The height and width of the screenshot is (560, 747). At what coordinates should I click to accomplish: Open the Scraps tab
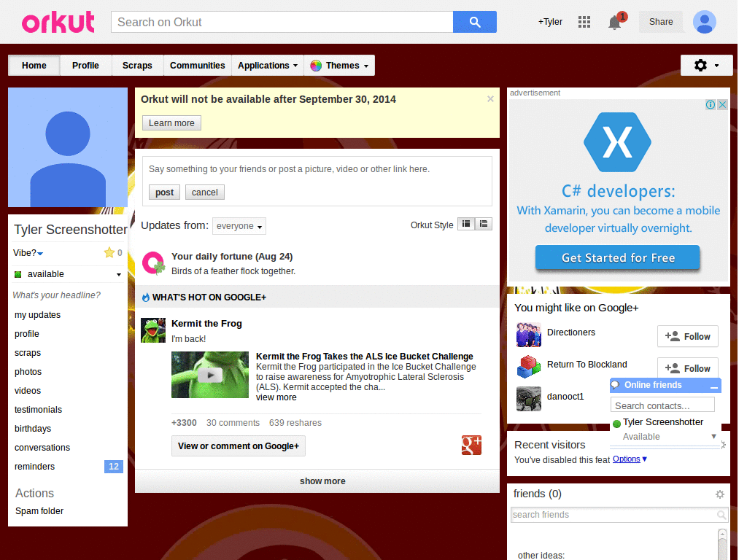click(137, 65)
